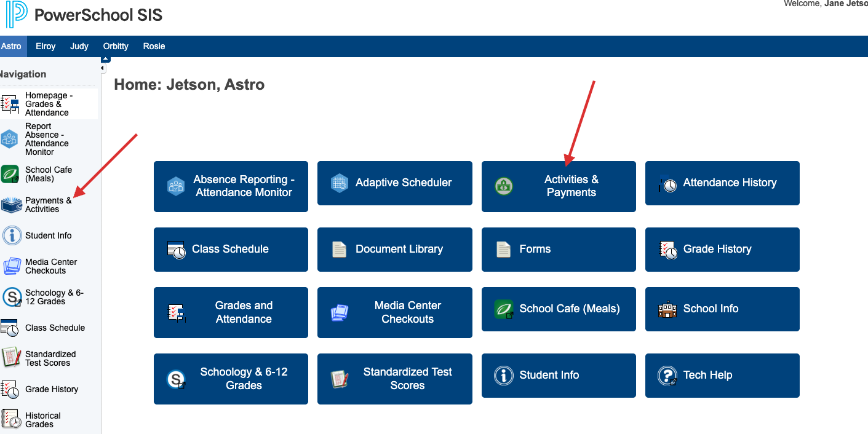
Task: Click the Adaptive Scheduler tile calendar icon
Action: tap(340, 183)
